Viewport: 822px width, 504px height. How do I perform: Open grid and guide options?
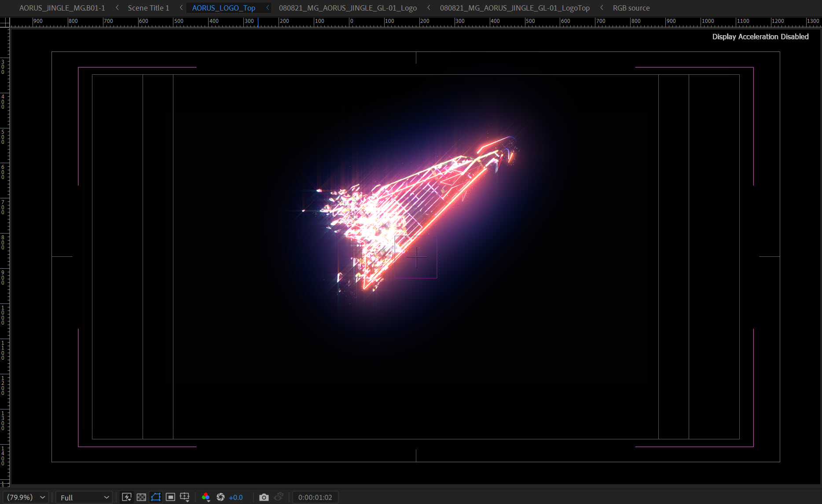[x=185, y=497]
